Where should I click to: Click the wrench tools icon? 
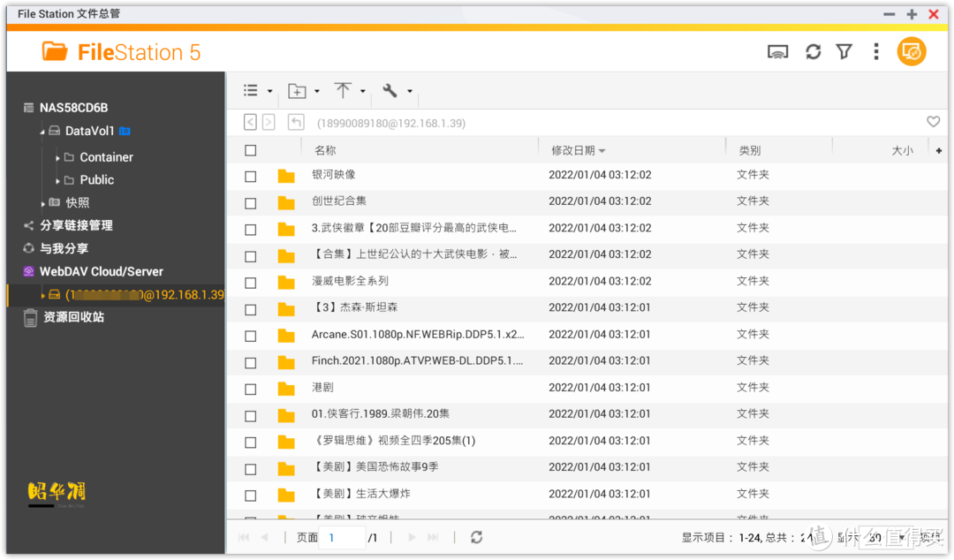click(390, 91)
